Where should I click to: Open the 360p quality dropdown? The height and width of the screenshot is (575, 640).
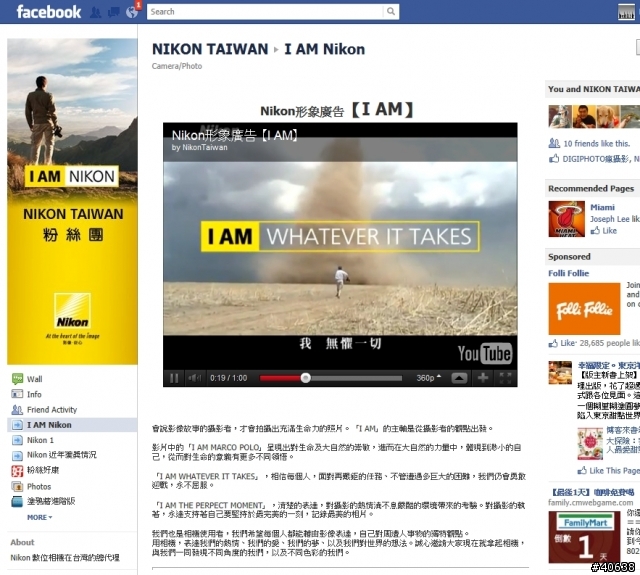tap(428, 378)
